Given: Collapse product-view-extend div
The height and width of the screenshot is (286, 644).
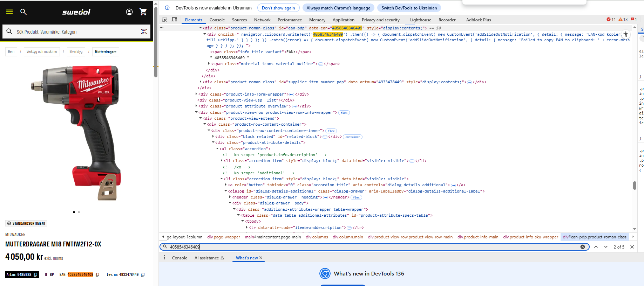Looking at the screenshot, I should tap(201, 118).
